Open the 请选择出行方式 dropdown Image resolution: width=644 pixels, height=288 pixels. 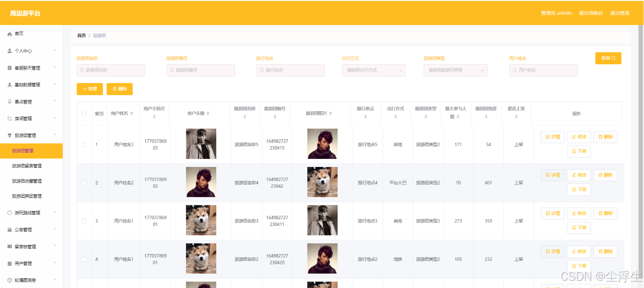(x=374, y=70)
